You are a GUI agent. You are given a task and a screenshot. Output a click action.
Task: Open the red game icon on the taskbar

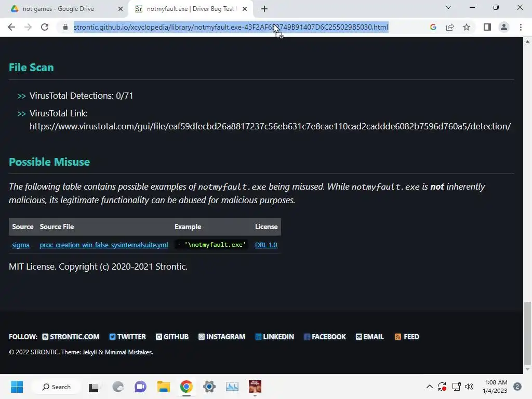[255, 387]
